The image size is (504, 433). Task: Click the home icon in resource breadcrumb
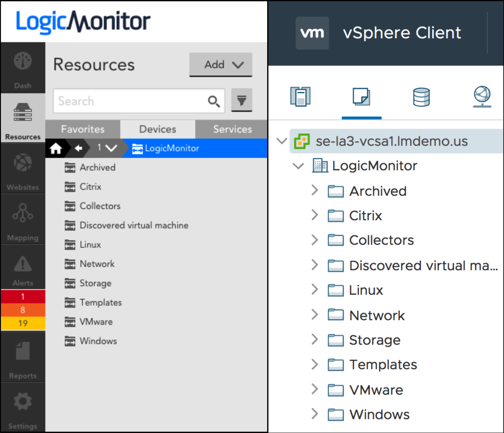(x=56, y=148)
